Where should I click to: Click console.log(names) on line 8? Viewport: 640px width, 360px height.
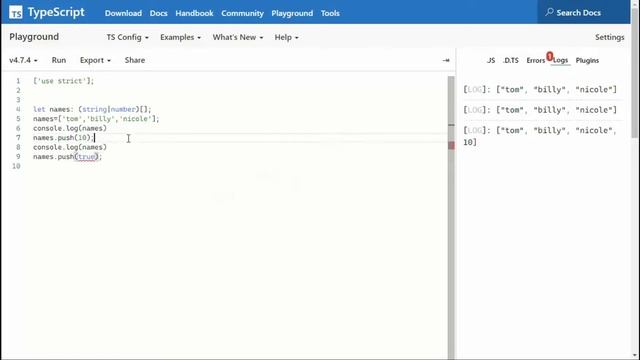click(x=70, y=147)
